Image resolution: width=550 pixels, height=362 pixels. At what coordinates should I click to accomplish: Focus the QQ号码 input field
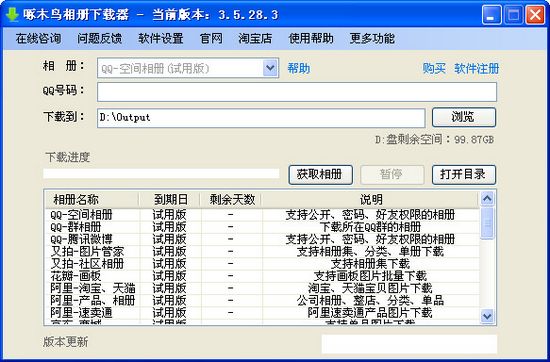(x=297, y=92)
